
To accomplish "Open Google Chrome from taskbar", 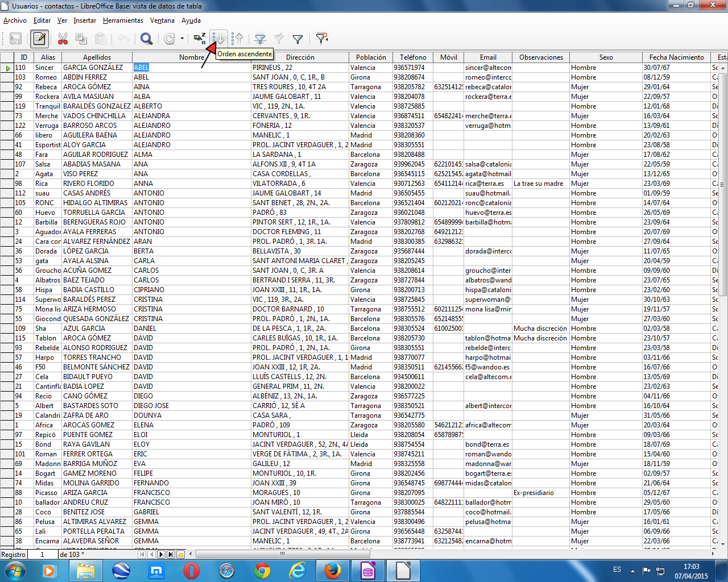I will [x=262, y=571].
